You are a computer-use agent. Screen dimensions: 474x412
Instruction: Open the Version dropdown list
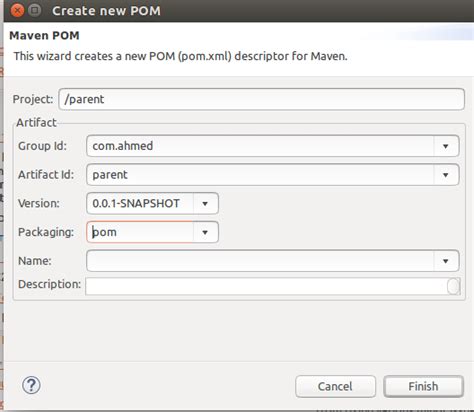(x=205, y=203)
